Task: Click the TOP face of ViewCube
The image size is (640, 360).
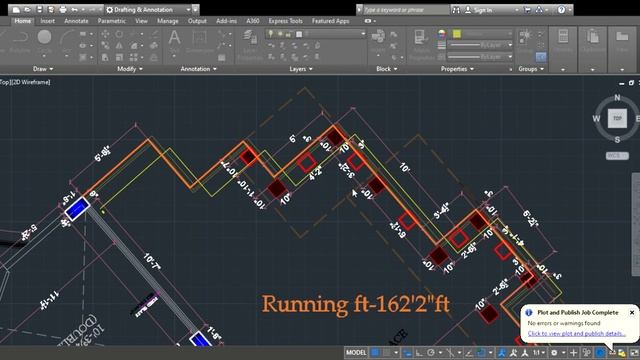Action: [617, 118]
